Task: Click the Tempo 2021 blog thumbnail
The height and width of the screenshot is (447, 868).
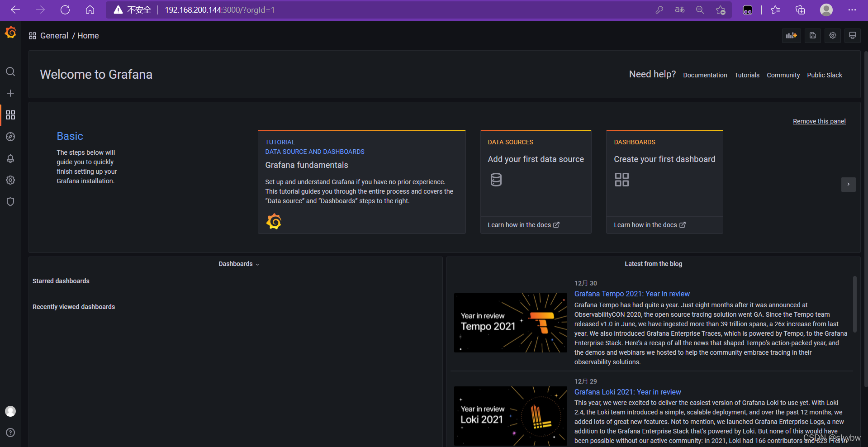Action: (511, 323)
